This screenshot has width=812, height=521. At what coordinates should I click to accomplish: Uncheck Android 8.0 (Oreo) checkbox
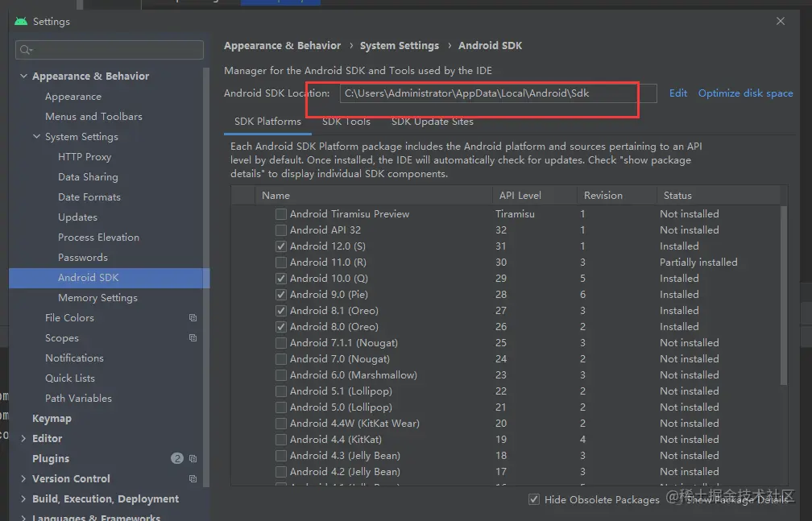280,327
